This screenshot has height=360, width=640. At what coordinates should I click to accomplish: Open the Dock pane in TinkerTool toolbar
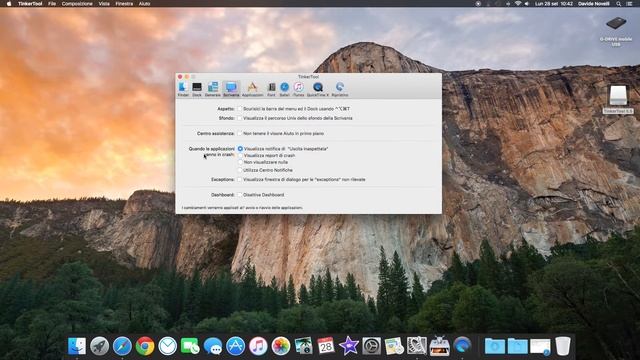pos(197,89)
